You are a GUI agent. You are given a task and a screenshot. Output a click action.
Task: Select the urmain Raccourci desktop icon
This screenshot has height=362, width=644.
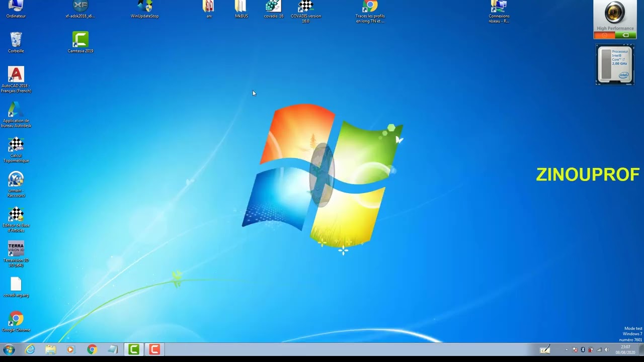coord(16,185)
